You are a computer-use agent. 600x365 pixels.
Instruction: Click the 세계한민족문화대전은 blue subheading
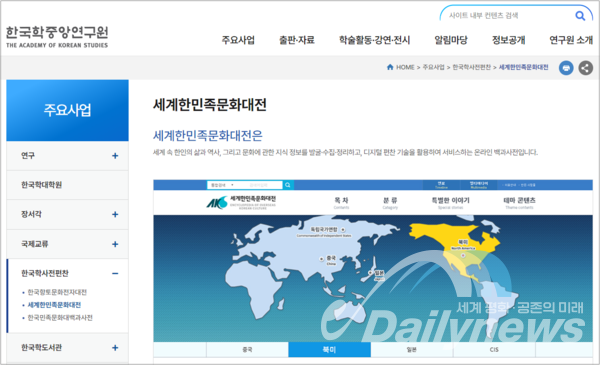click(x=208, y=135)
